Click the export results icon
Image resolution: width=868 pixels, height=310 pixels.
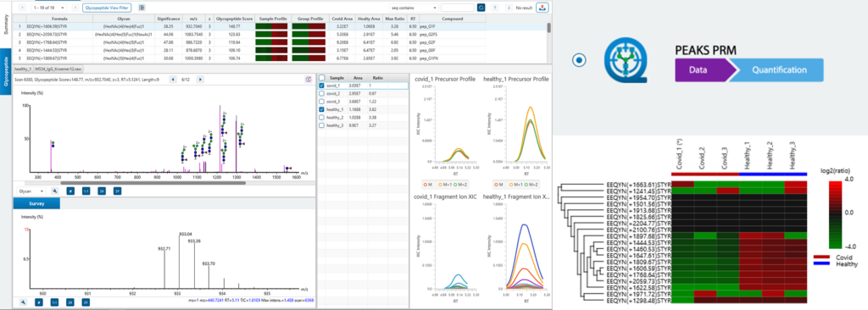pos(542,8)
